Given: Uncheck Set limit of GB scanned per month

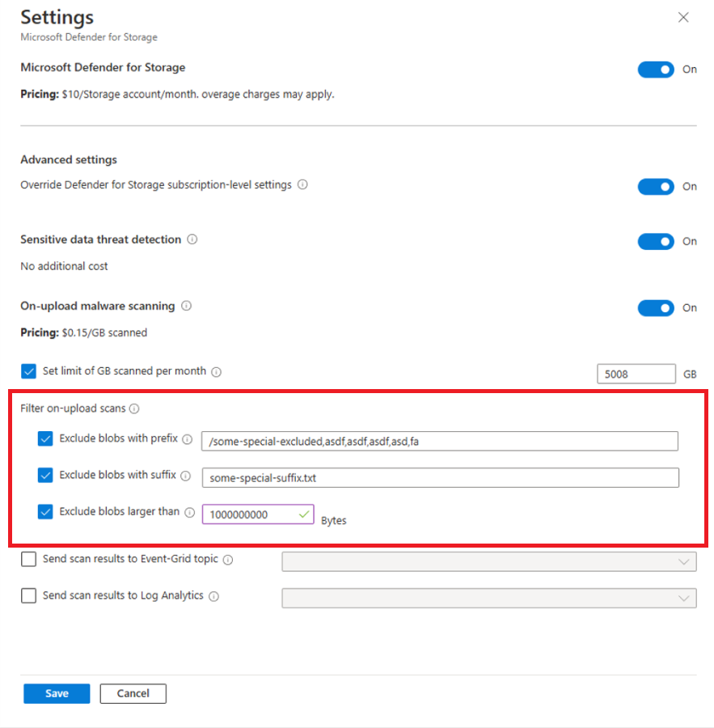Looking at the screenshot, I should (x=28, y=371).
